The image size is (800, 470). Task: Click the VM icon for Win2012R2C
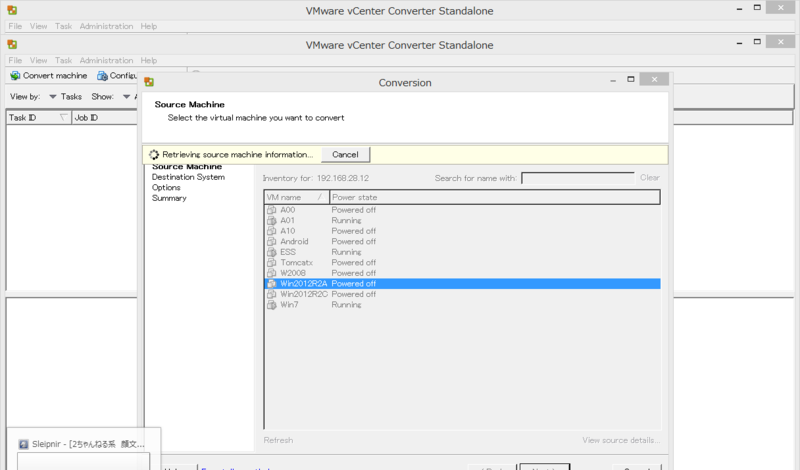click(x=271, y=294)
